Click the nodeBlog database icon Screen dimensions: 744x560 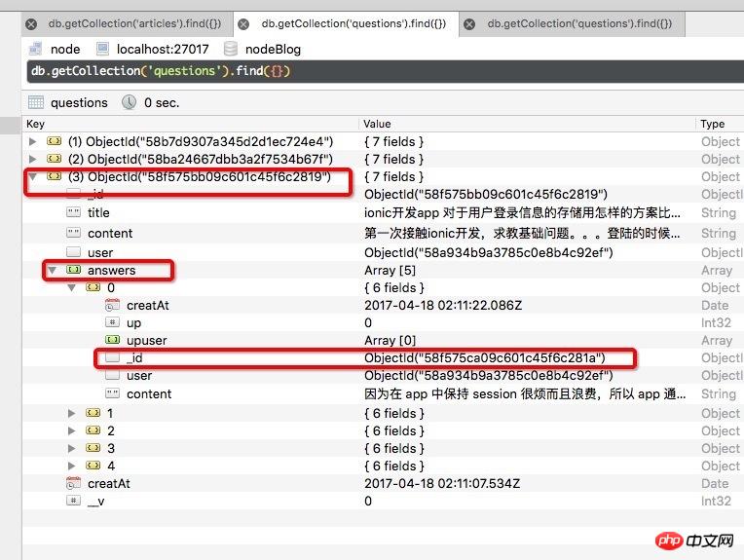(x=231, y=49)
